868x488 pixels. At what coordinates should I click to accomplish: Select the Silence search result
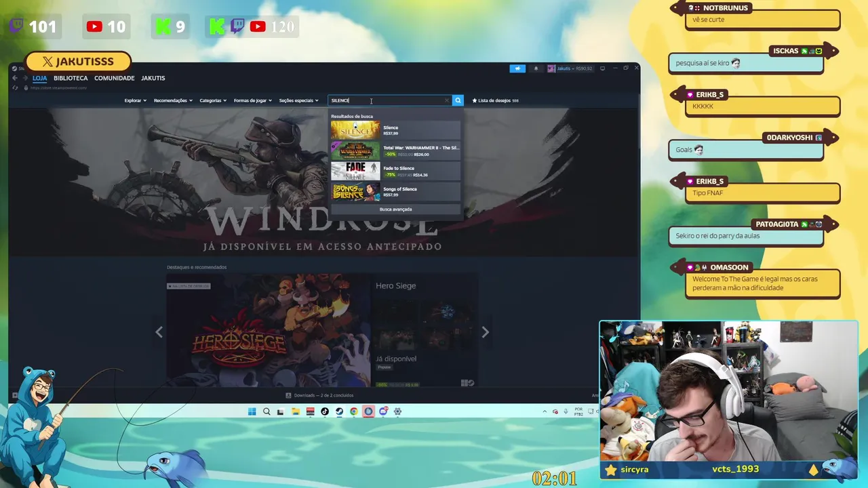click(395, 130)
